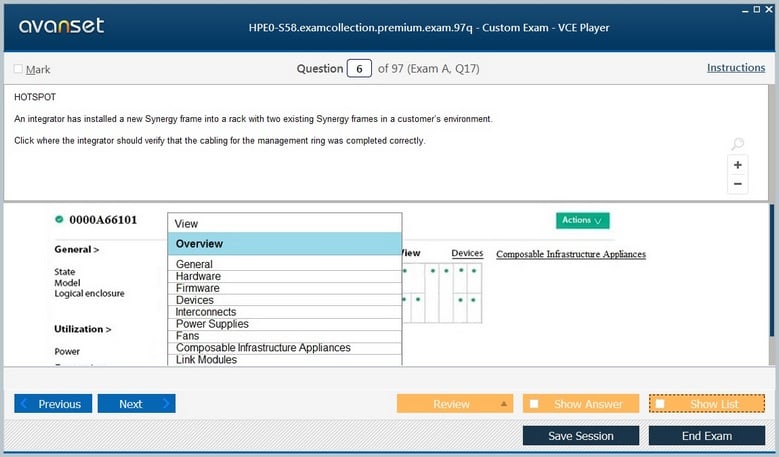Go to the Previous question
Viewport: 779px width, 457px height.
pyautogui.click(x=53, y=404)
